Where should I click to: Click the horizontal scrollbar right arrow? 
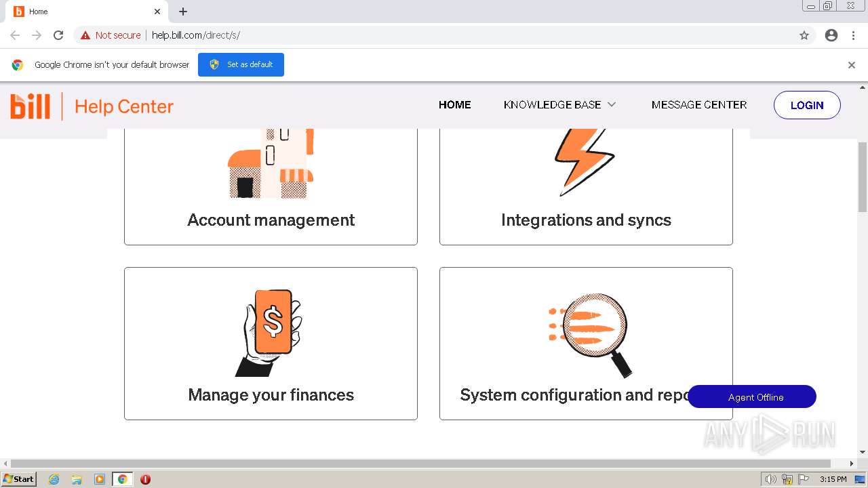coord(852,464)
